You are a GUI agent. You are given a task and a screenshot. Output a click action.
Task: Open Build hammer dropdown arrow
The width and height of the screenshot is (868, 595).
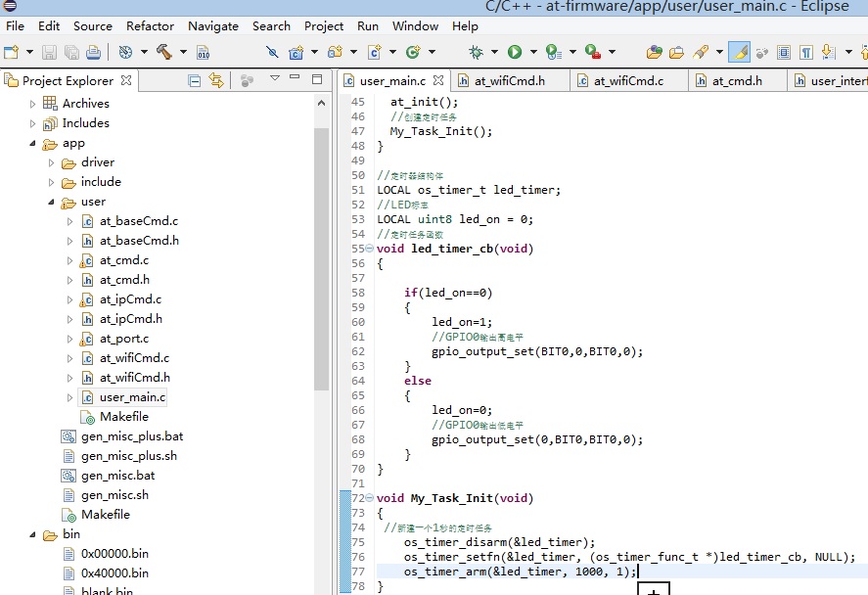click(183, 52)
